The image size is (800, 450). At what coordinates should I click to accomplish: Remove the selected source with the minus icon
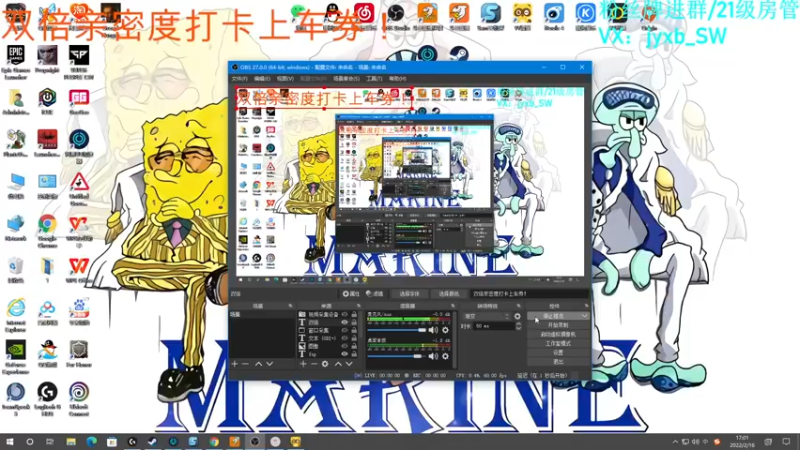click(314, 364)
